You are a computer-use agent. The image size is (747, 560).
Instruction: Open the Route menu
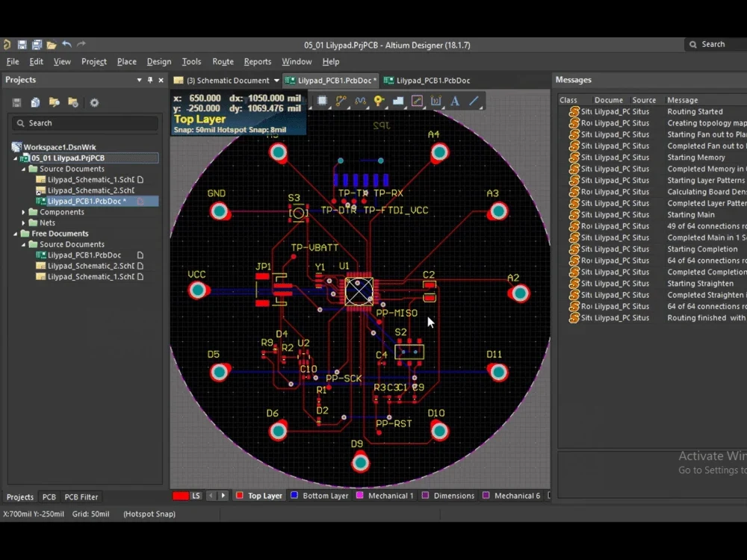223,61
